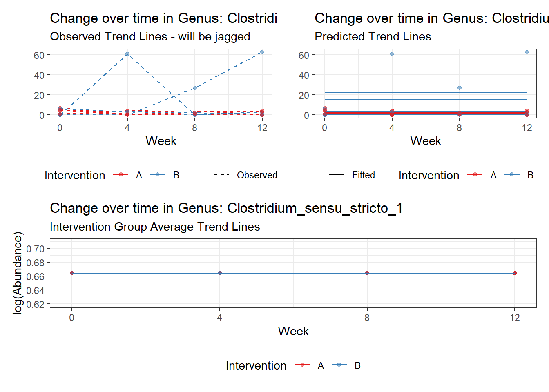Click the 'Observed Trend Lines - will be jagged' subtitle
This screenshot has height=392, width=549.
(150, 37)
